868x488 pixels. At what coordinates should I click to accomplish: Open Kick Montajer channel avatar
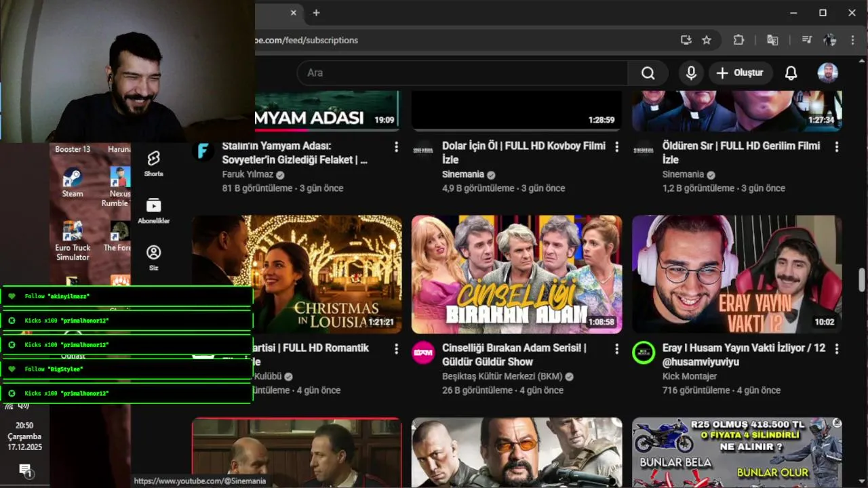click(644, 352)
